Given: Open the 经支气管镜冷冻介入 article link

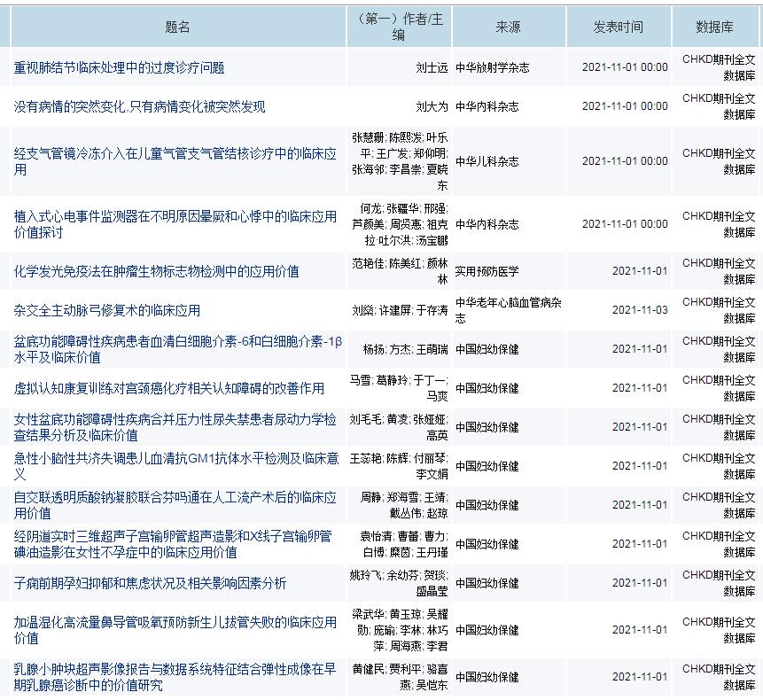Looking at the screenshot, I should pos(175,153).
